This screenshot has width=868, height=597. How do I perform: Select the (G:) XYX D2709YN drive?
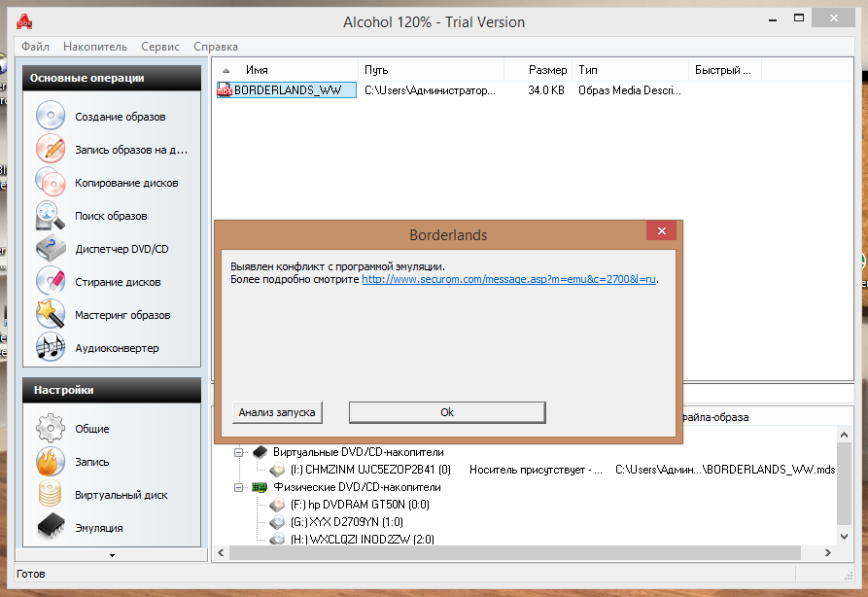click(x=347, y=522)
